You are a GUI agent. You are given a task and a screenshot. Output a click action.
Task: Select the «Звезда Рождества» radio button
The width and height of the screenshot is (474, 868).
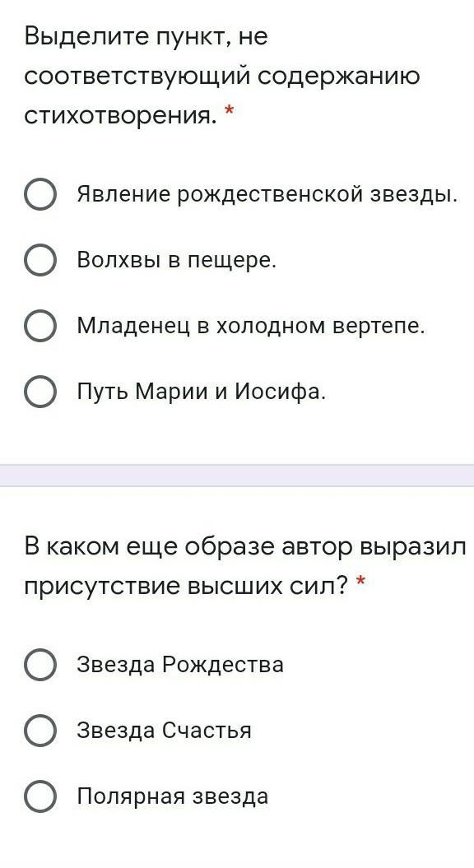(39, 664)
